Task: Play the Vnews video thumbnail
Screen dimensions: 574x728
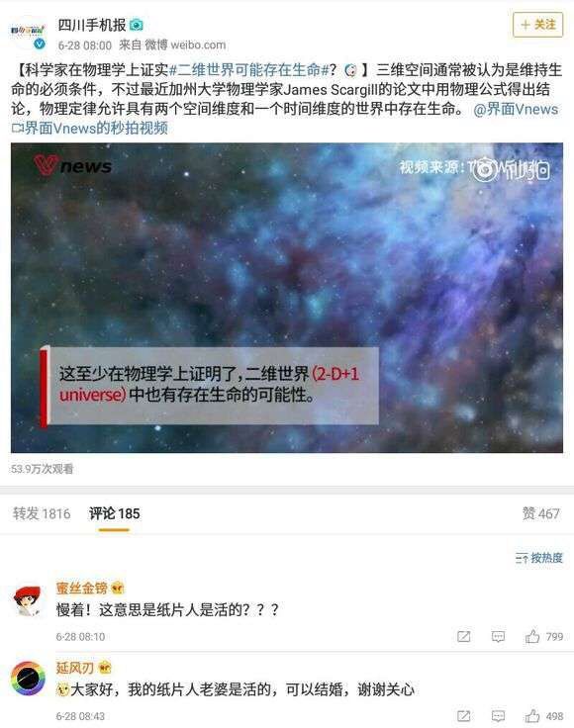Action: tap(287, 298)
